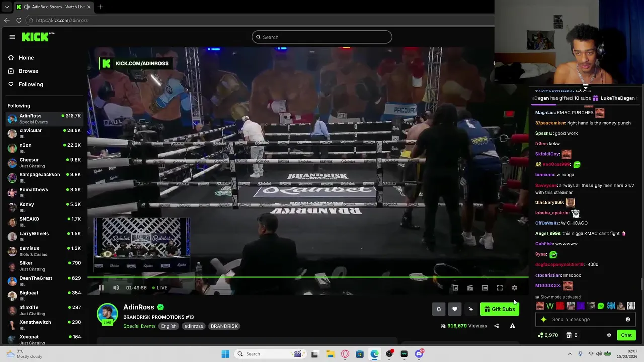644x362 pixels.
Task: Toggle notifications bell for AdinRoss
Action: pos(439,309)
